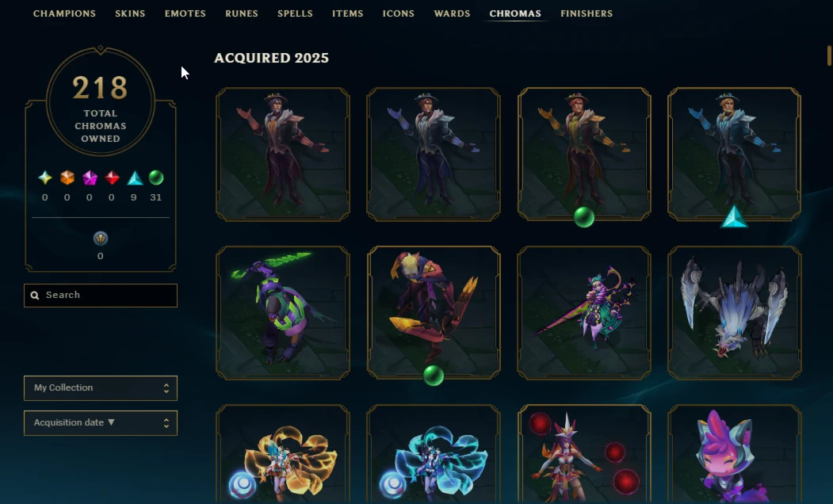This screenshot has height=504, width=833.
Task: Click the green orb gem icon
Action: coord(156,178)
